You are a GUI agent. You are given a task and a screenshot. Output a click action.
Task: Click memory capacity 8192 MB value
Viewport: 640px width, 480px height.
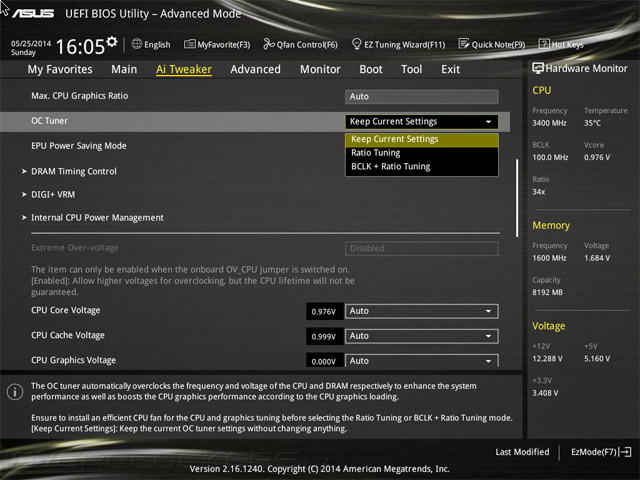[x=547, y=292]
